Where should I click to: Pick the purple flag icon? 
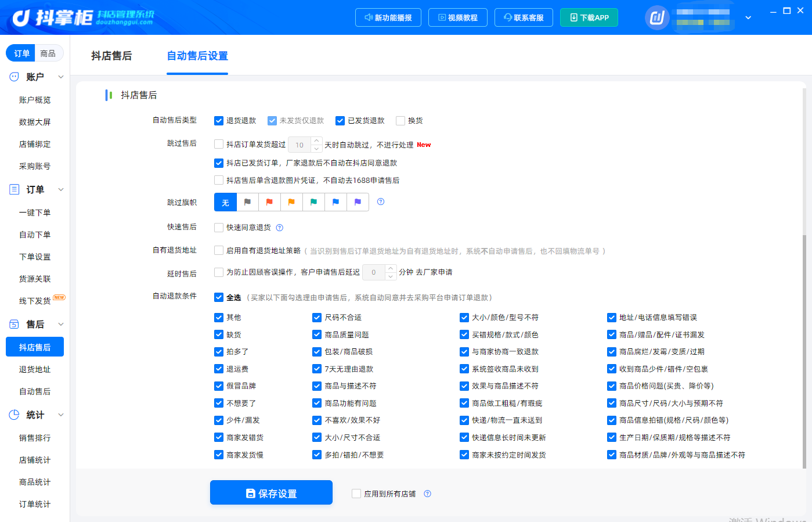[x=358, y=202]
